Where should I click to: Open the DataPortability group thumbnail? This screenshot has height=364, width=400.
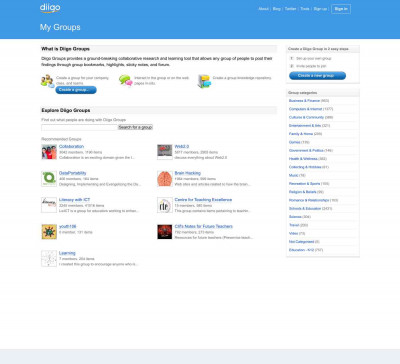49,179
